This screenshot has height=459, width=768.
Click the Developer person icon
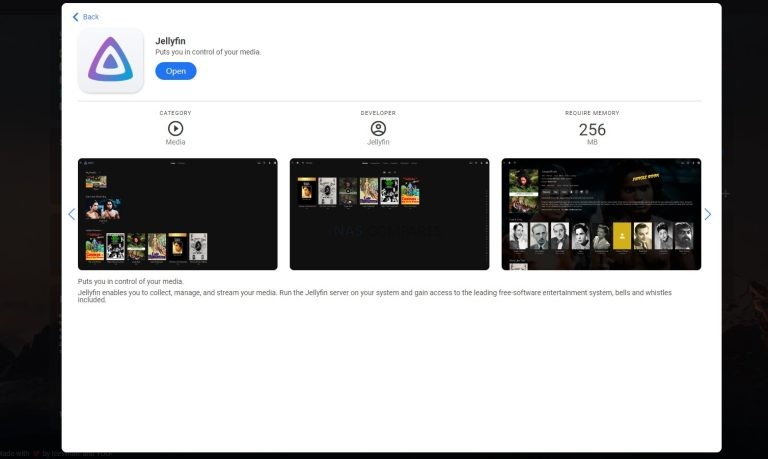[x=378, y=128]
